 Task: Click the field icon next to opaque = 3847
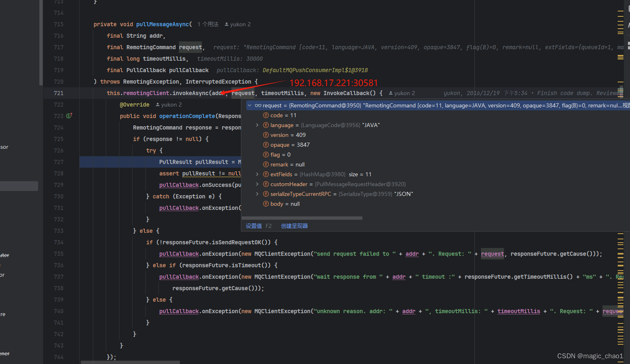[266, 145]
